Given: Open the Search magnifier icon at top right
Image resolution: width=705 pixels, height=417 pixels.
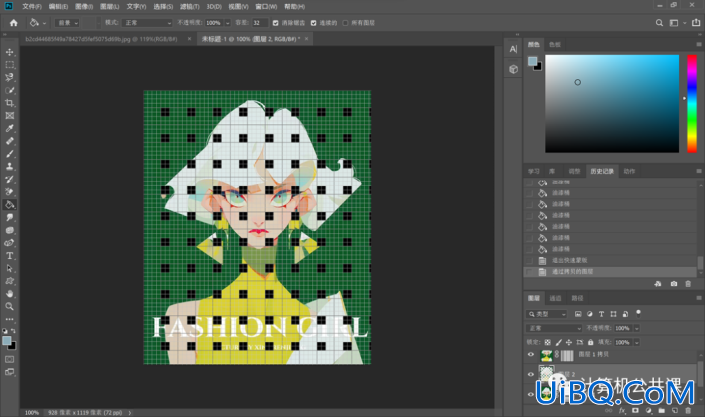Looking at the screenshot, I should click(x=659, y=22).
